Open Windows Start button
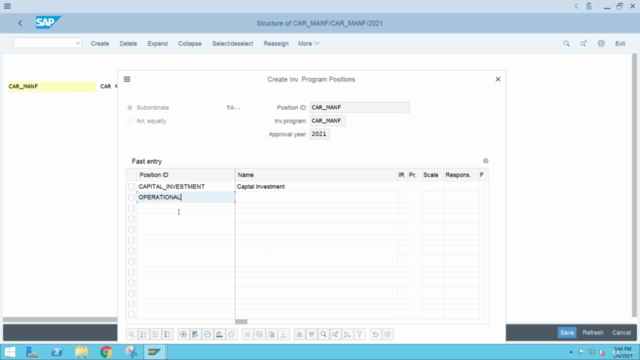 point(10,352)
